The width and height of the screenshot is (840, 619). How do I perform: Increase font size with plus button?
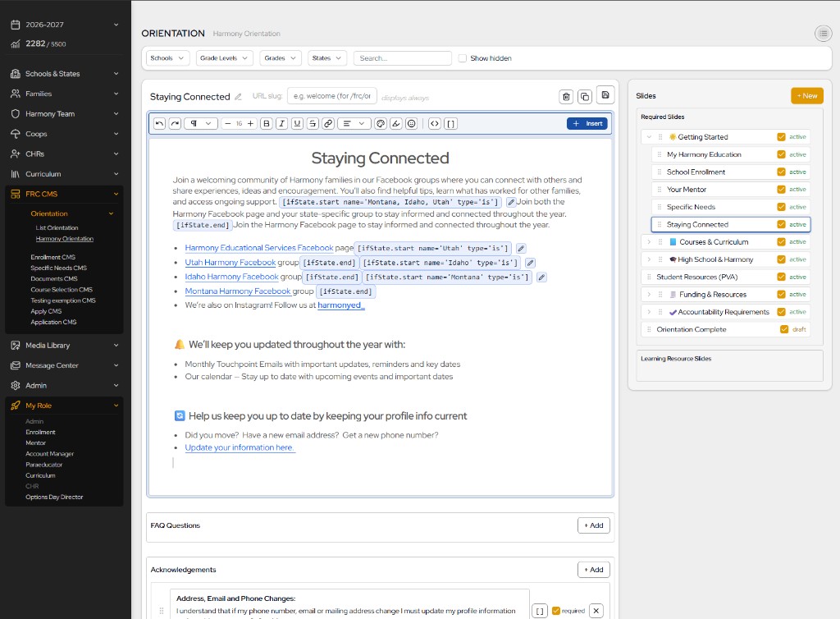pyautogui.click(x=250, y=124)
